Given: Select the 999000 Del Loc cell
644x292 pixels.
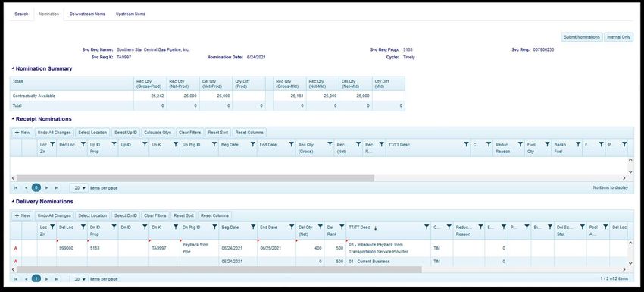Looking at the screenshot, I should (72, 248).
